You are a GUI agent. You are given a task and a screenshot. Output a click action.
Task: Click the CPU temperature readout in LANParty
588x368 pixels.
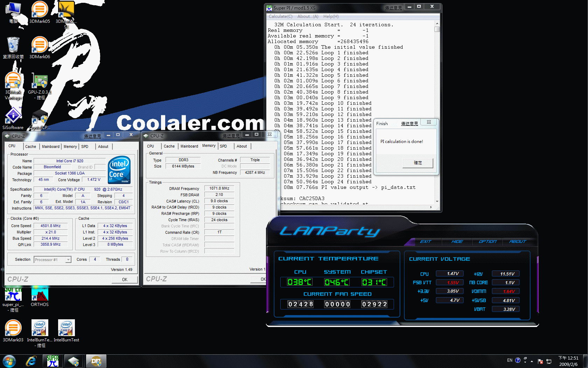pos(300,282)
